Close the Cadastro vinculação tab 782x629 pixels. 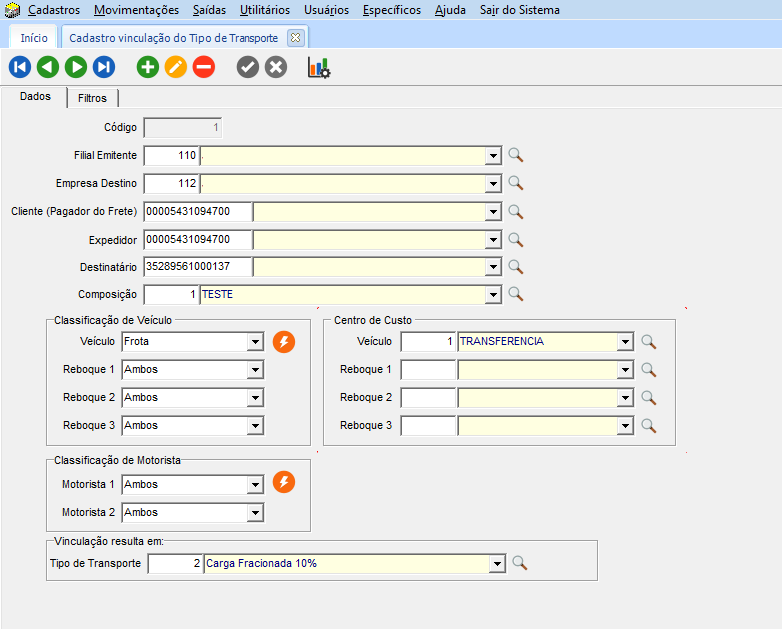point(295,37)
